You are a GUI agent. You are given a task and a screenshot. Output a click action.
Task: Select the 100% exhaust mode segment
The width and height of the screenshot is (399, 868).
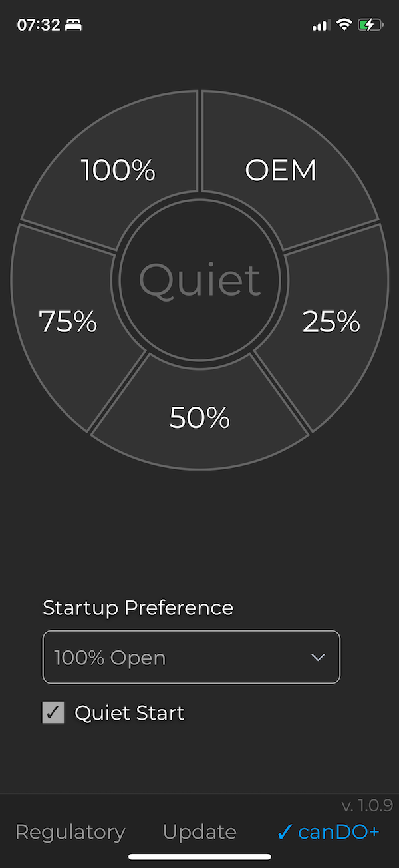pyautogui.click(x=118, y=170)
